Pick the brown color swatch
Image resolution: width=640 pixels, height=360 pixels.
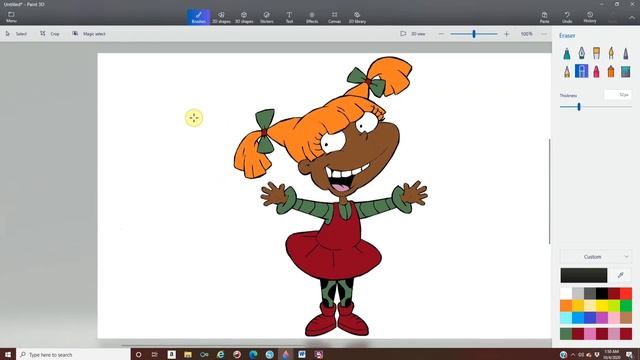click(626, 317)
